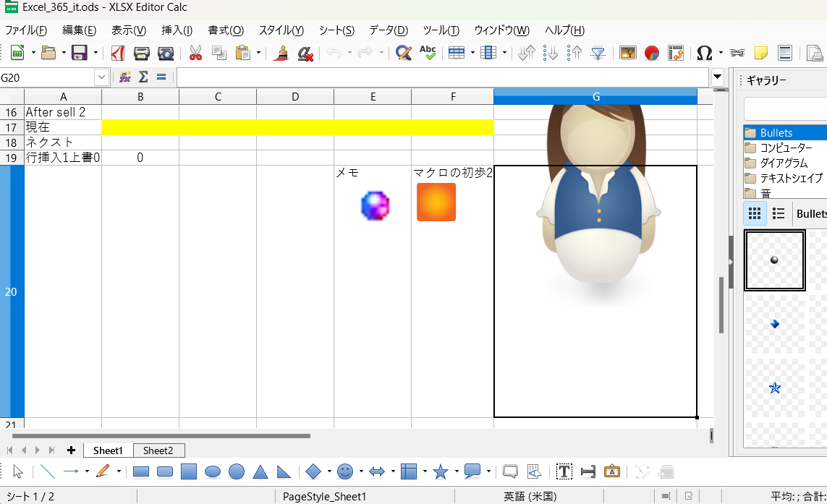The height and width of the screenshot is (504, 827).
Task: Click Headers and Footers icon
Action: coord(785,53)
